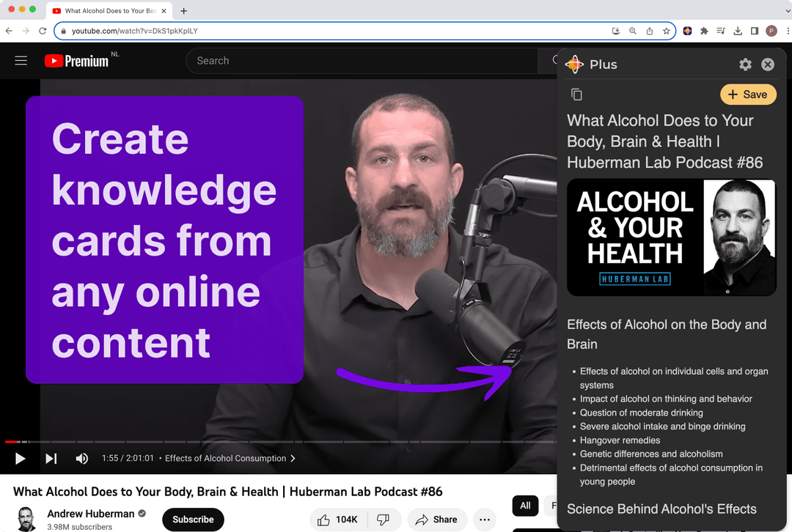792x532 pixels.
Task: Mute the video volume
Action: click(x=82, y=459)
